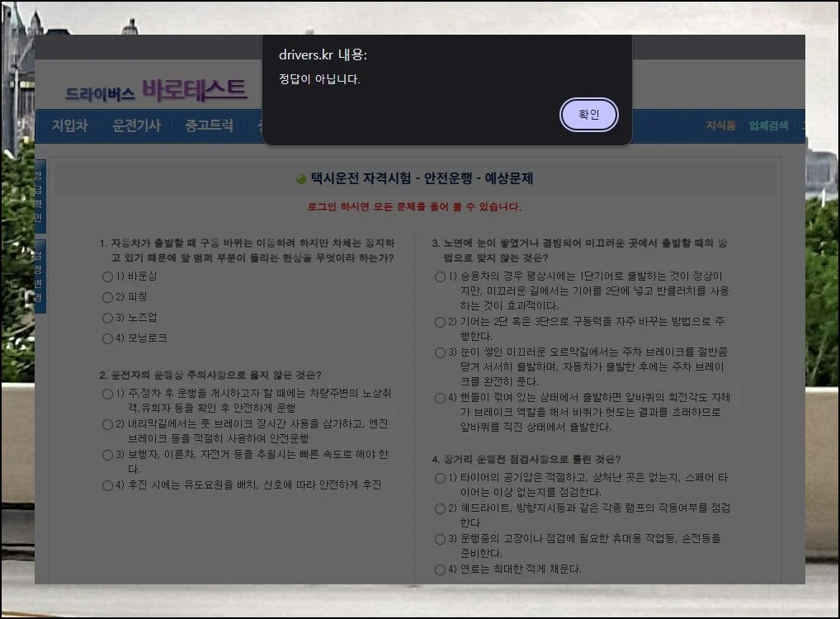Open the 지입차 menu
This screenshot has height=619, width=840.
point(68,126)
